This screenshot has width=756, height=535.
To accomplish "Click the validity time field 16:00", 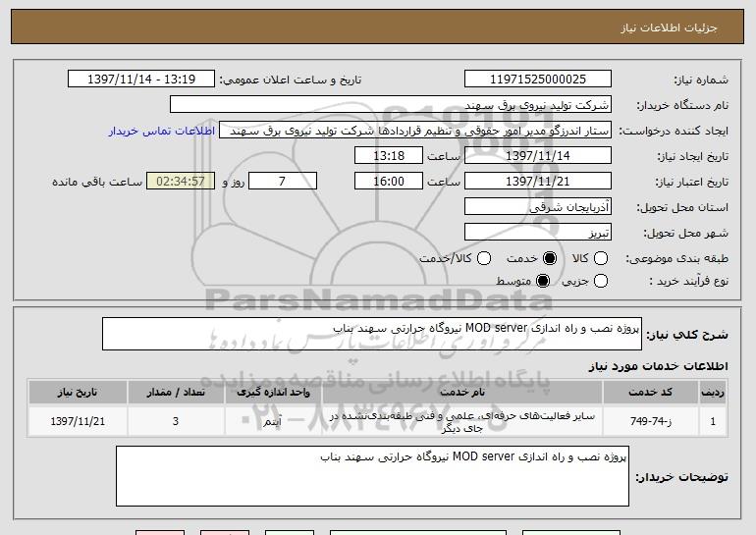I will click(x=389, y=182).
